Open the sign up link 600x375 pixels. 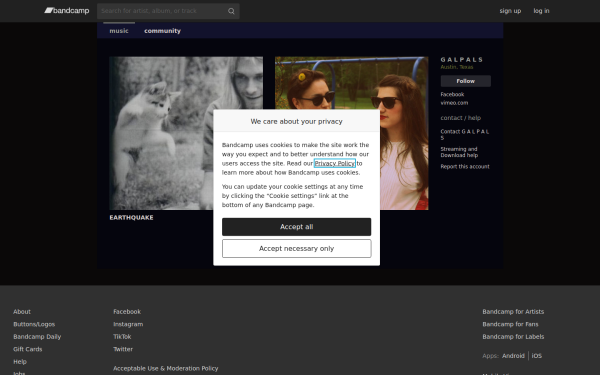click(510, 11)
